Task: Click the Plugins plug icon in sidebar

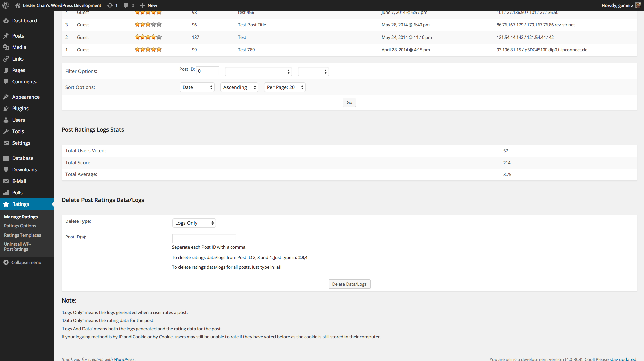Action: click(6, 109)
